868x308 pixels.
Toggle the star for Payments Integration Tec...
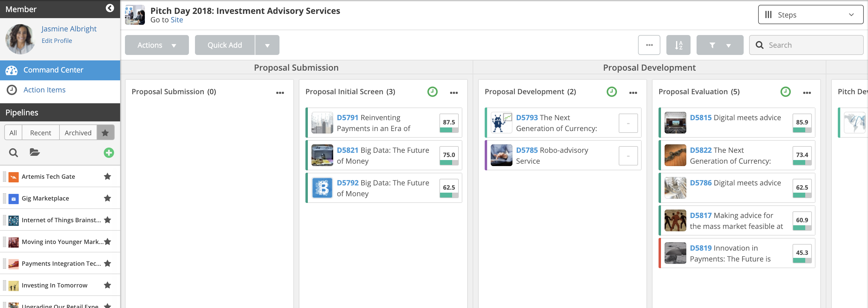coord(107,263)
